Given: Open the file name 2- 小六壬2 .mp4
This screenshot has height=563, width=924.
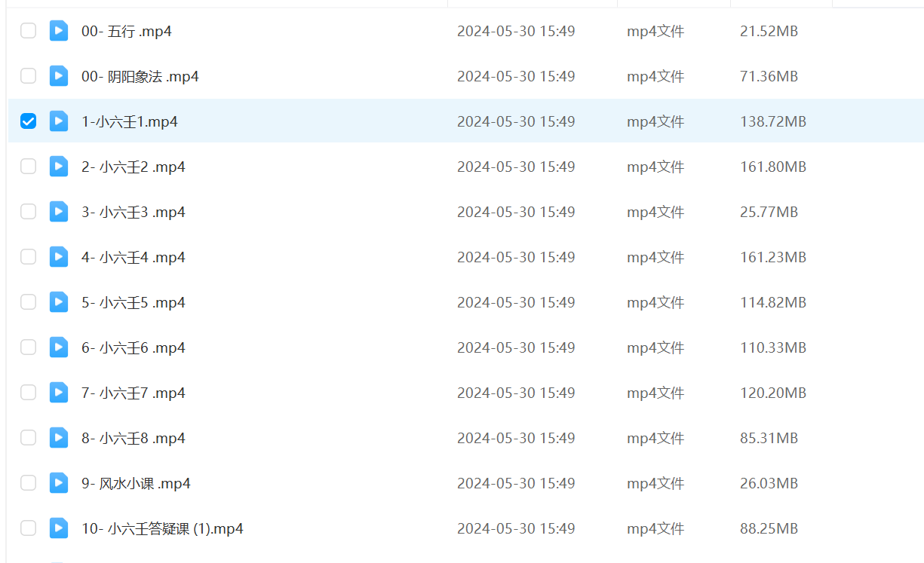Looking at the screenshot, I should click(x=134, y=167).
